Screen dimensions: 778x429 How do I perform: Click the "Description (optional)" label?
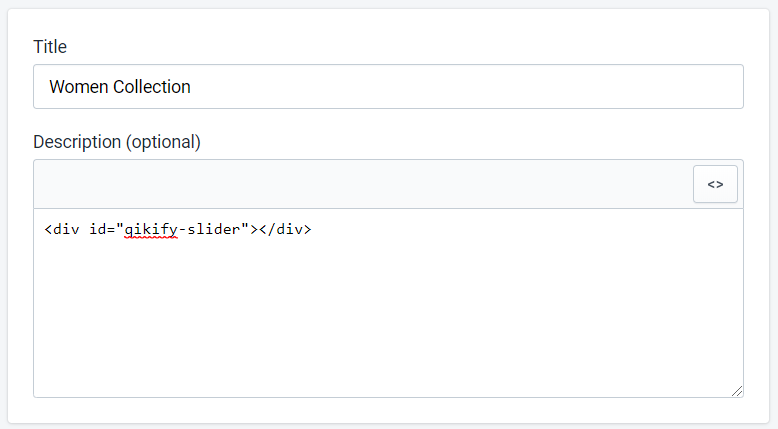(117, 142)
